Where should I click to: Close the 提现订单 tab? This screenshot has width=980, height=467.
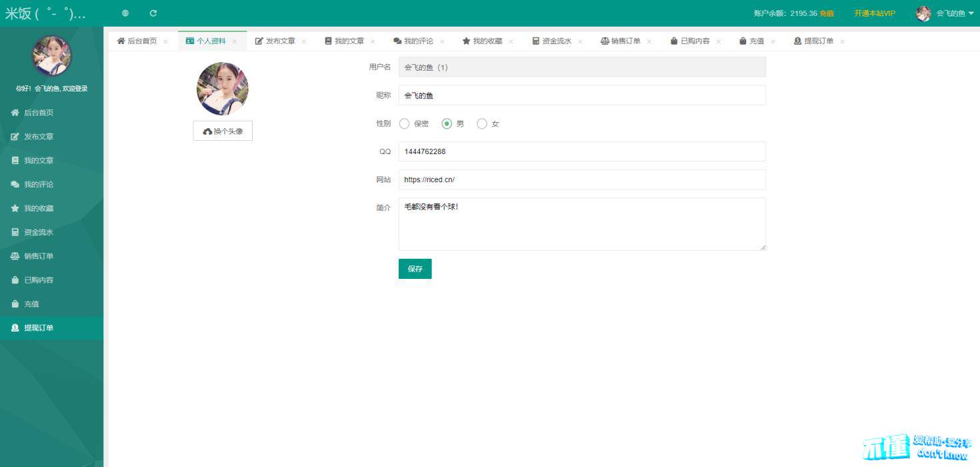[842, 41]
